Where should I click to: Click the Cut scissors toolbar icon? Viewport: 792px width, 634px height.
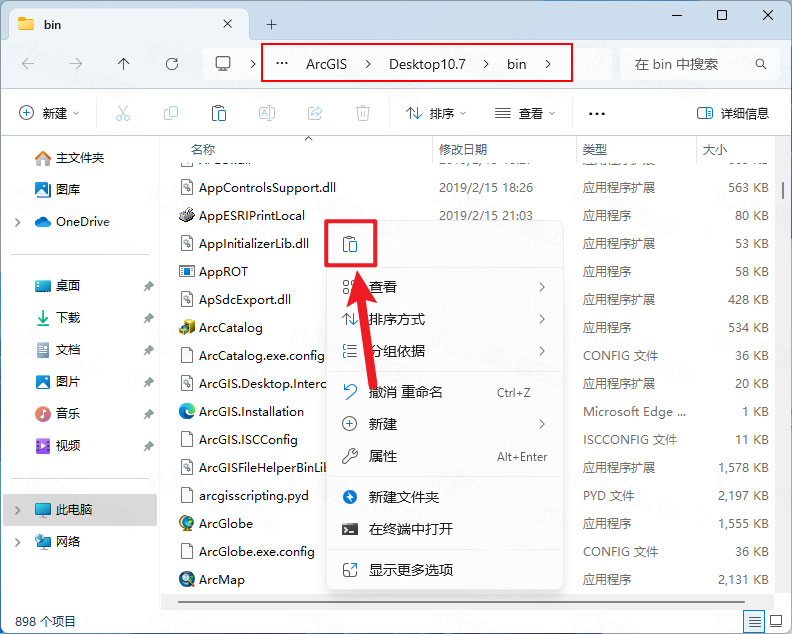[x=123, y=113]
